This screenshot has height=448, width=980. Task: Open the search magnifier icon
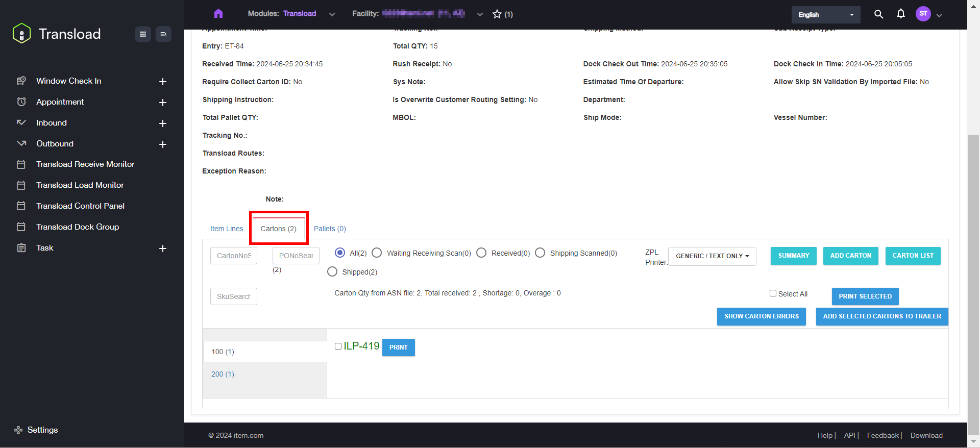tap(878, 14)
